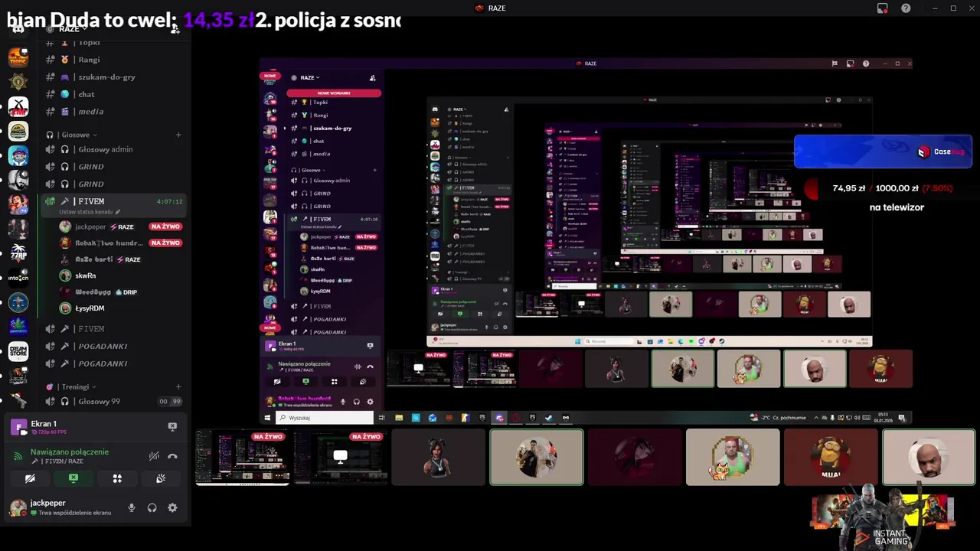Image resolution: width=980 pixels, height=551 pixels.
Task: Open the Santa hat gun server icon
Action: (x=18, y=400)
